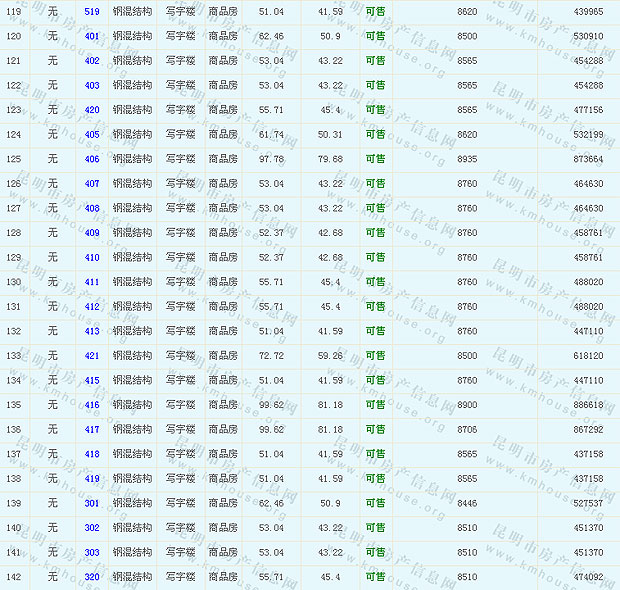Open room 420 link
This screenshot has width=620, height=590.
coord(92,110)
